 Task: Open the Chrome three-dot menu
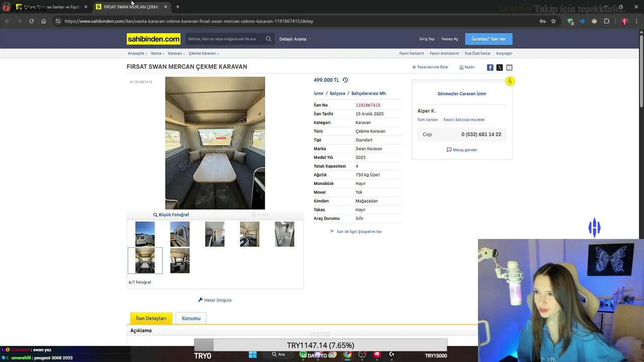pyautogui.click(x=636, y=21)
